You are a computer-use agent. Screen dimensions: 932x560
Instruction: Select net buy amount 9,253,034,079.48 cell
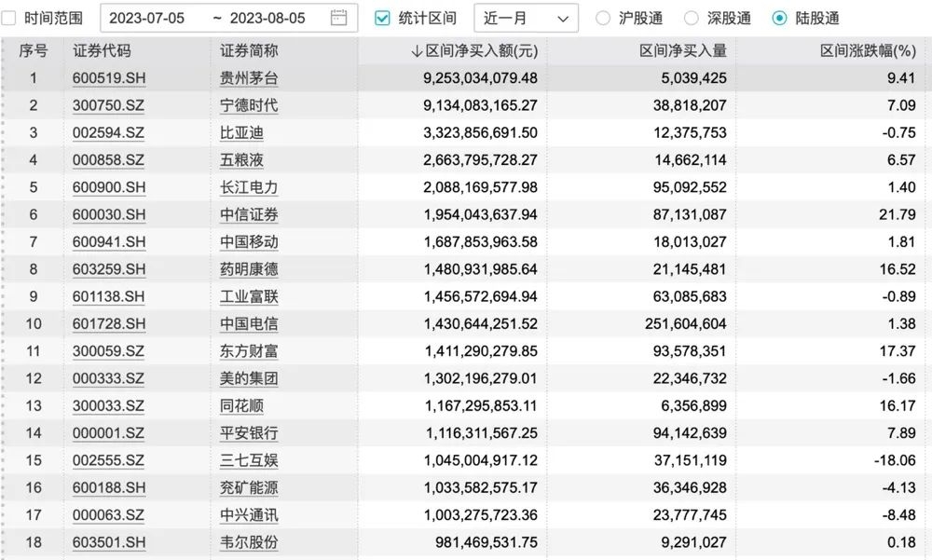(x=480, y=78)
